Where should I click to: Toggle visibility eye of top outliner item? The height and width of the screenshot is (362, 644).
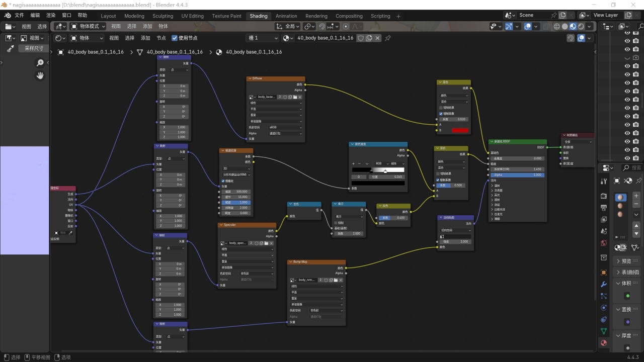click(627, 33)
